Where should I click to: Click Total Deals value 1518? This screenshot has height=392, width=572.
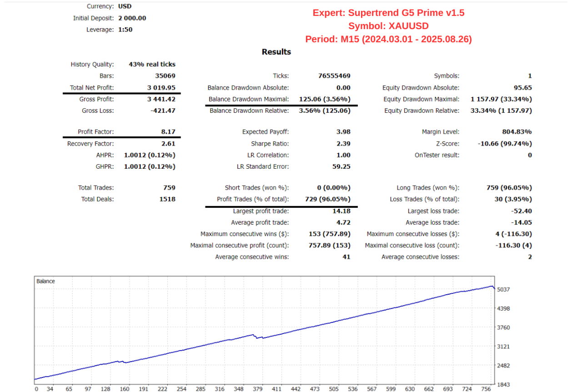pyautogui.click(x=168, y=199)
